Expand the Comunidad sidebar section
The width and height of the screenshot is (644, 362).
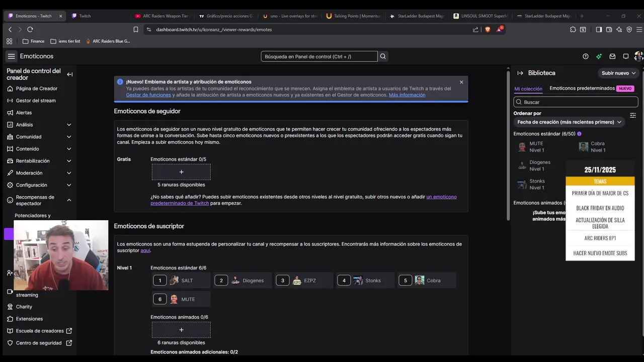pos(69,137)
